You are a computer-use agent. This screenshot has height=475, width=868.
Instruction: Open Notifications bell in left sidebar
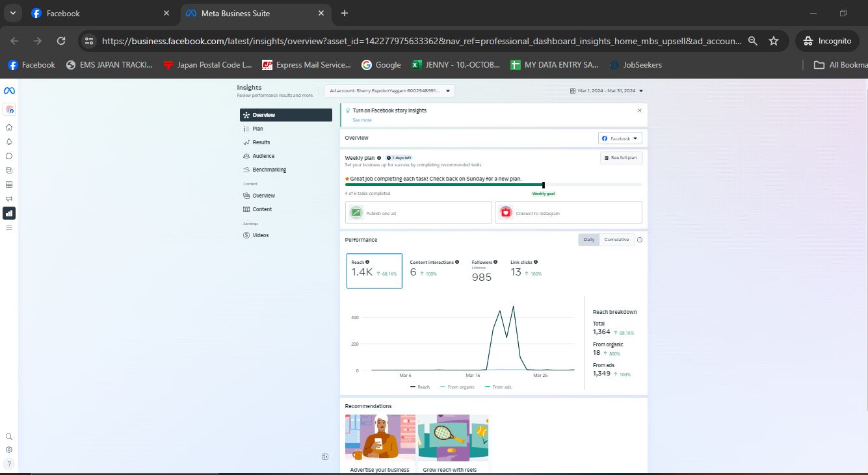[x=9, y=142]
